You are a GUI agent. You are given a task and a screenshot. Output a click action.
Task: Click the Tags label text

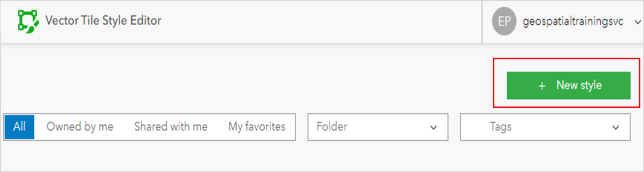[x=500, y=127]
